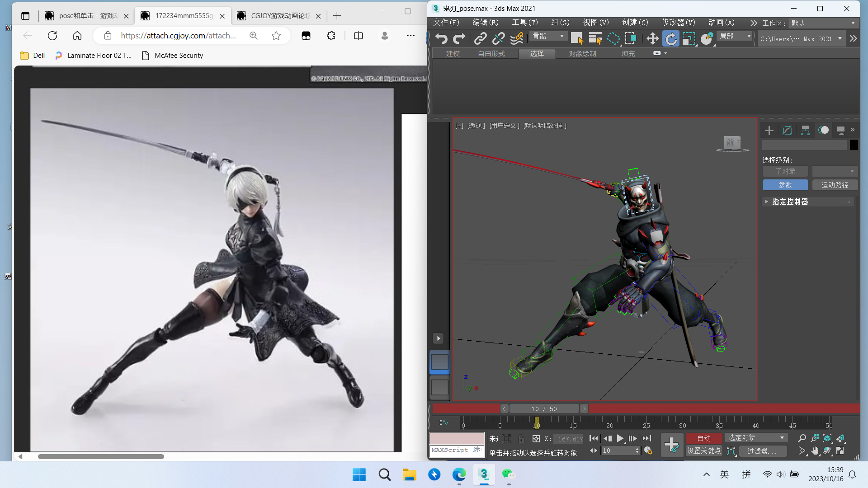
Task: Click the large Set Keys plus-key button
Action: tap(672, 445)
